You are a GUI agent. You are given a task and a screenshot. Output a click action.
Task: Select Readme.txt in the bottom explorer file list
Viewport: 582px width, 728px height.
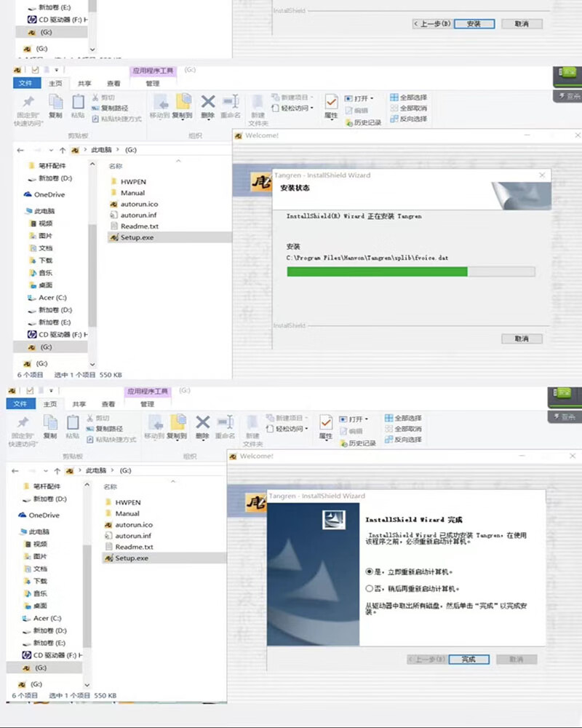133,547
